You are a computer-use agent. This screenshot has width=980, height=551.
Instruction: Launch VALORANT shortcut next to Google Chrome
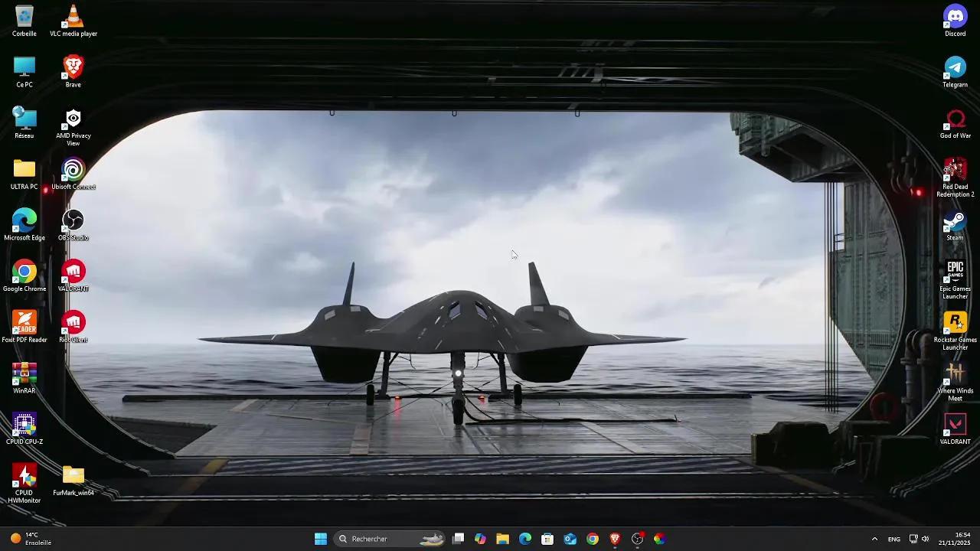tap(73, 276)
